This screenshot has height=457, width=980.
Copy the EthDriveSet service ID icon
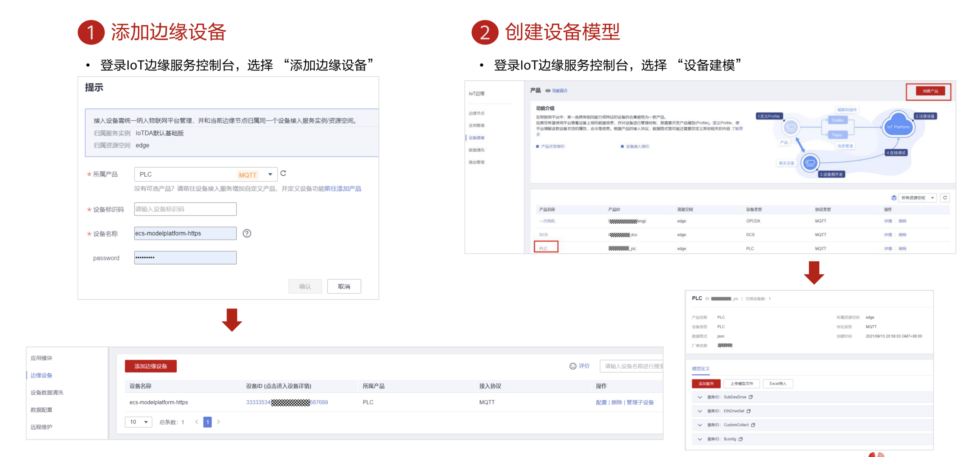tap(748, 411)
